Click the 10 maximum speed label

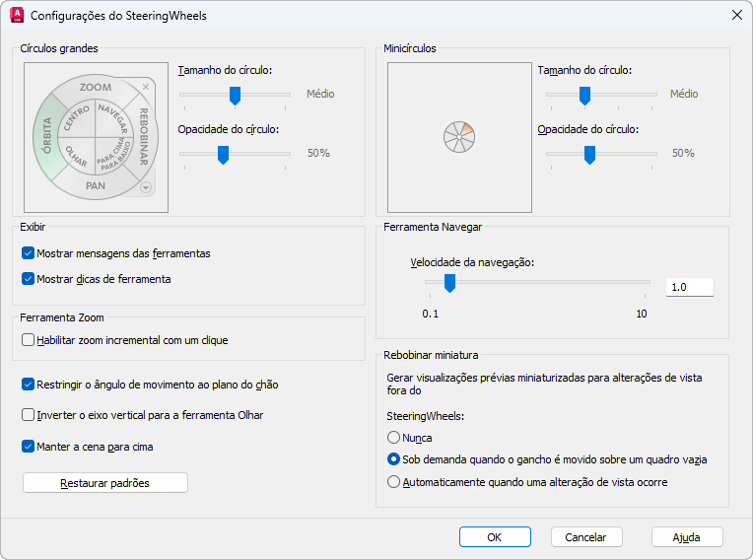point(642,314)
